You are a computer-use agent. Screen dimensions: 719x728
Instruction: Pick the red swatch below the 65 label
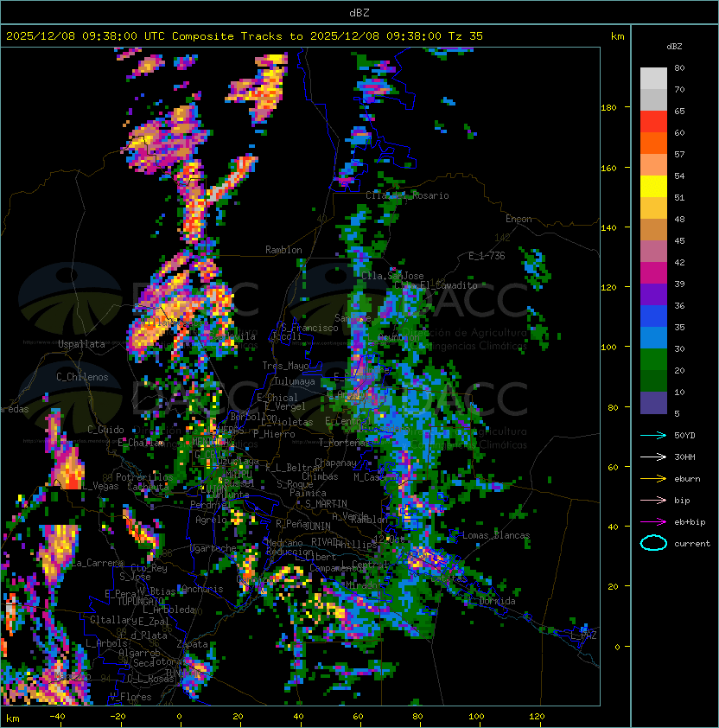click(x=653, y=122)
